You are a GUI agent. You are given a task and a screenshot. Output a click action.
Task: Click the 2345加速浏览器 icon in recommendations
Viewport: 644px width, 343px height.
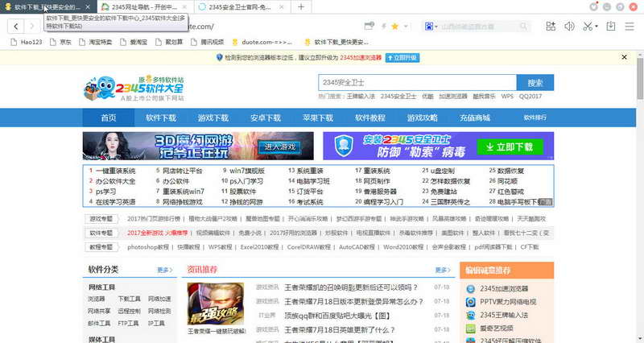point(470,289)
